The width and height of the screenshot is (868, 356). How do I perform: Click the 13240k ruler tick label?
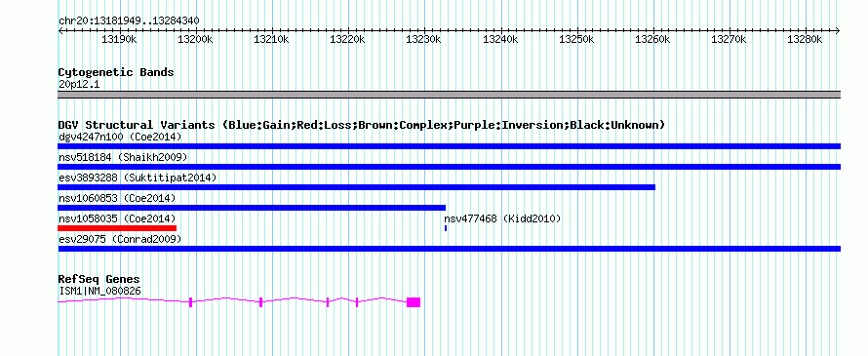click(501, 40)
